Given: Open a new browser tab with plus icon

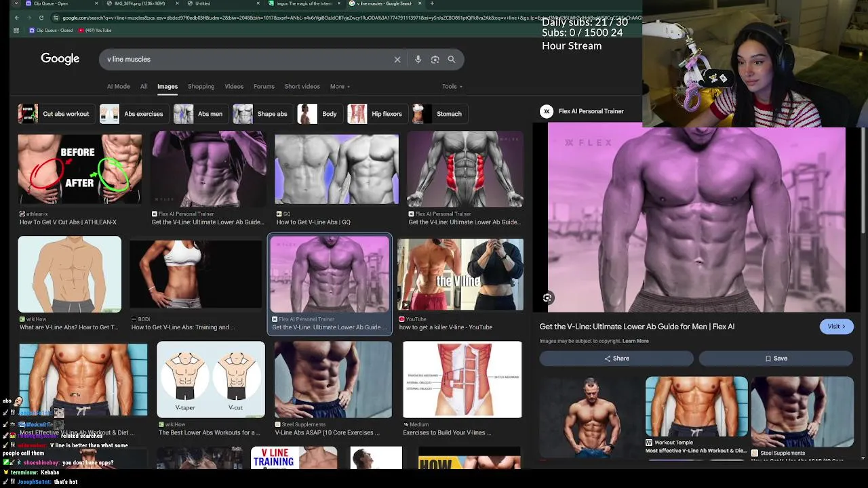Looking at the screenshot, I should (x=432, y=3).
